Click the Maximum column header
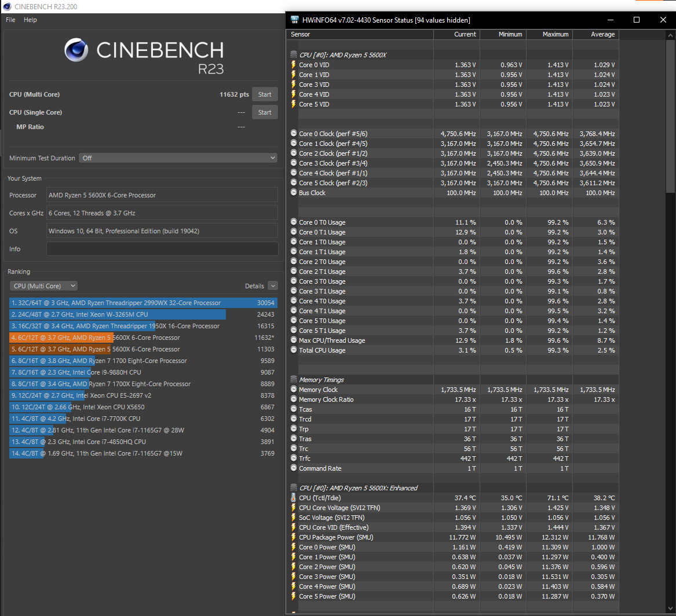 (x=550, y=35)
